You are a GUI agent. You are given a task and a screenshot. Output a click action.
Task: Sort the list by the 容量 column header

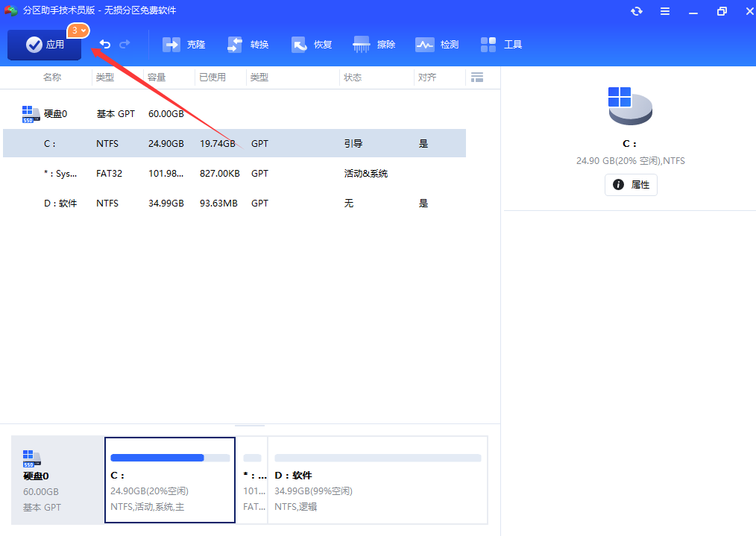157,77
